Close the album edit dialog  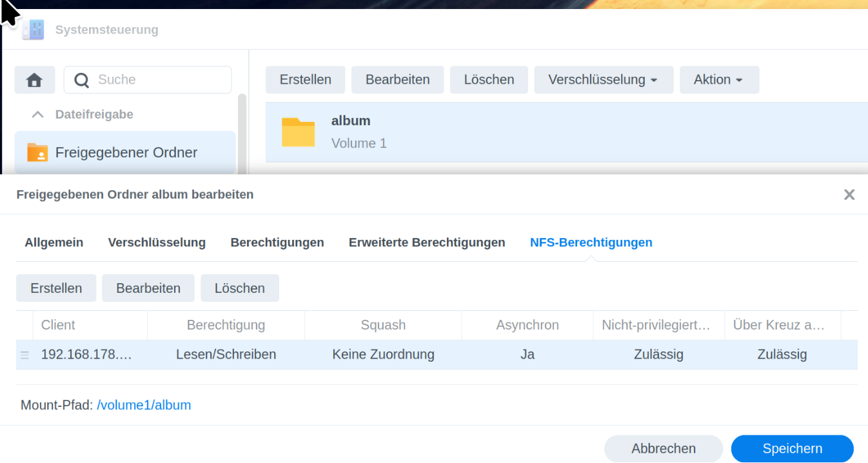pyautogui.click(x=849, y=194)
